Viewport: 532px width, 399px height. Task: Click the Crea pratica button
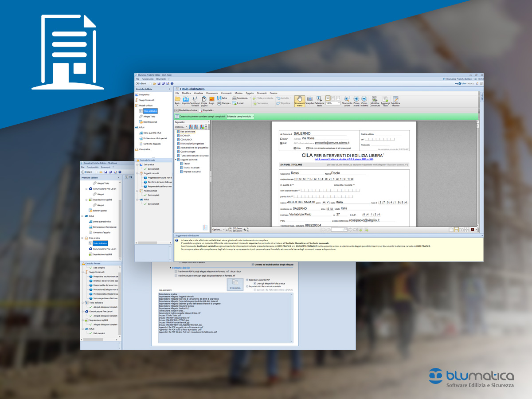click(235, 284)
